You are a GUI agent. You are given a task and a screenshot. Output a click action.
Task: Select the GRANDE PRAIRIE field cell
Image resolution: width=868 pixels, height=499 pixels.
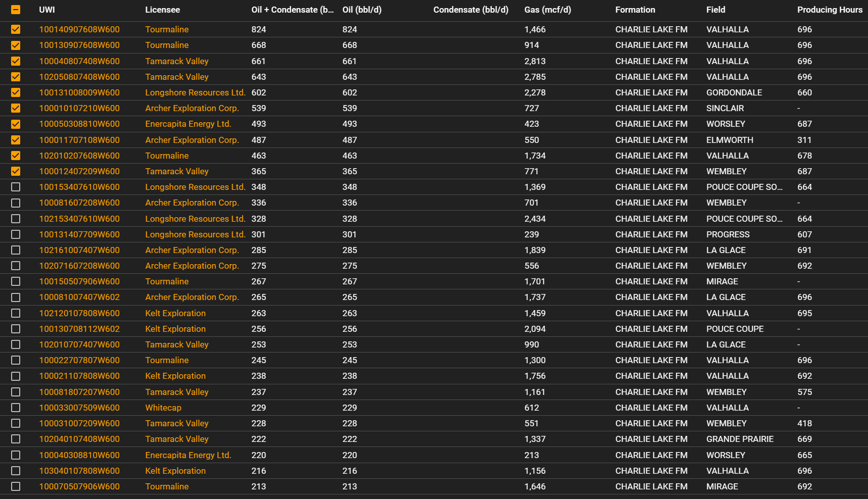coord(740,439)
